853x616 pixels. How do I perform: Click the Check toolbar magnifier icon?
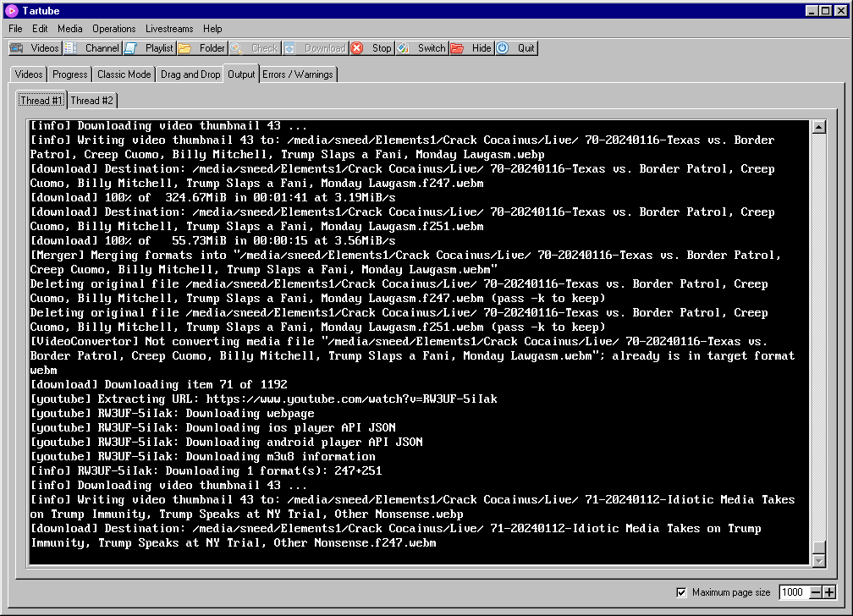point(236,48)
